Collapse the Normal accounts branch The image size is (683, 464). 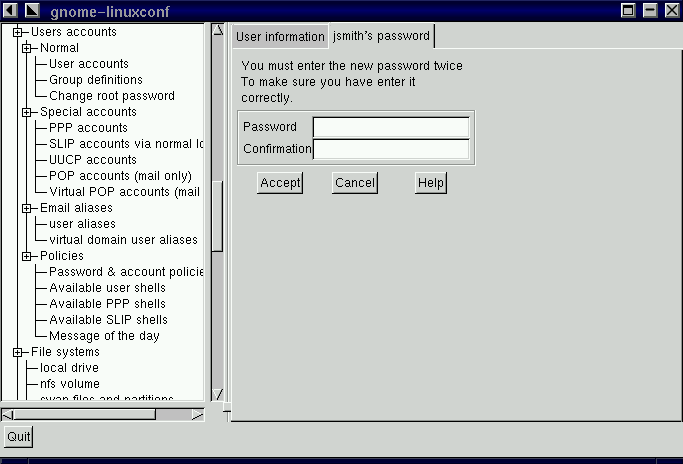click(27, 48)
